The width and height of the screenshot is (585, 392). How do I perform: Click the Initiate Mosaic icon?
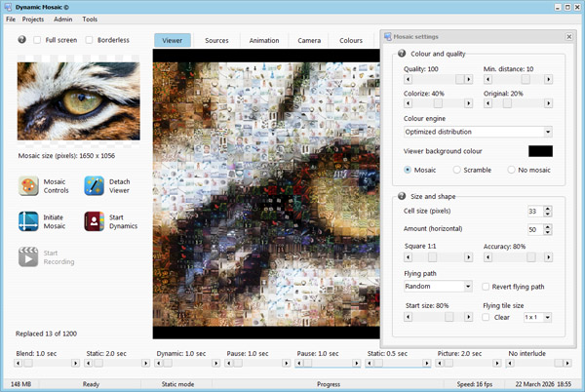pyautogui.click(x=29, y=222)
